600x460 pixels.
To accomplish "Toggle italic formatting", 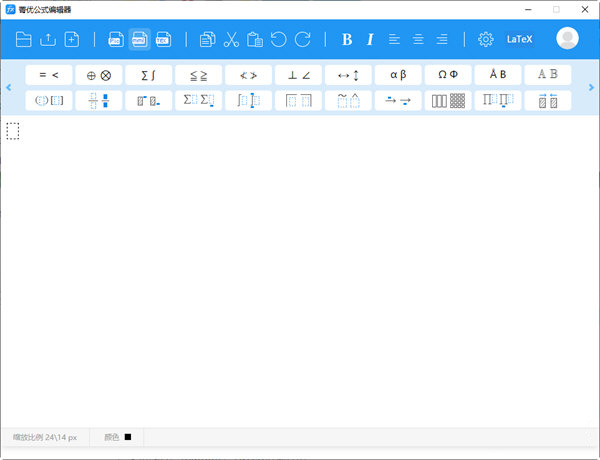I will point(370,40).
